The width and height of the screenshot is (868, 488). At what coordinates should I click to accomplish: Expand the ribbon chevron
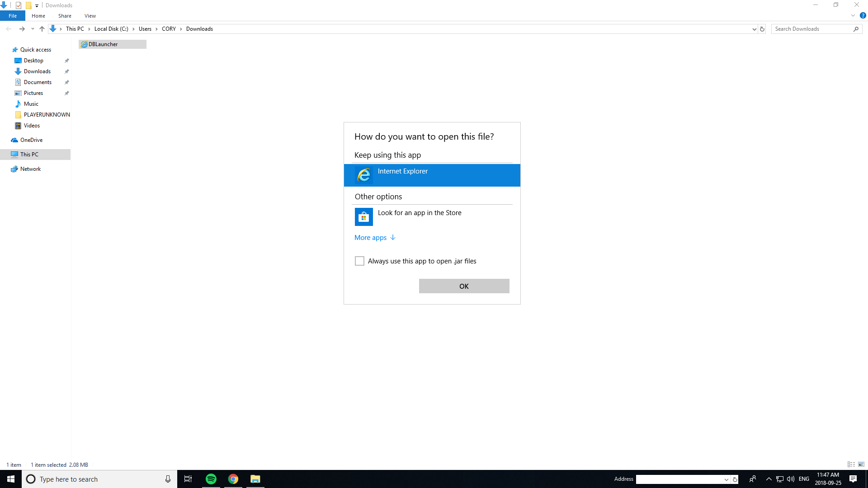click(x=853, y=15)
